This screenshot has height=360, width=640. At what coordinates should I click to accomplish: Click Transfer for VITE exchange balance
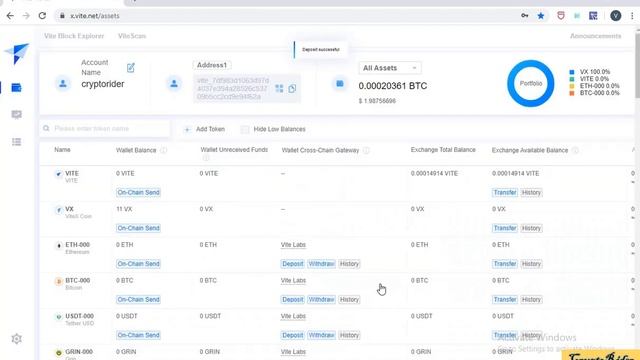tap(505, 192)
